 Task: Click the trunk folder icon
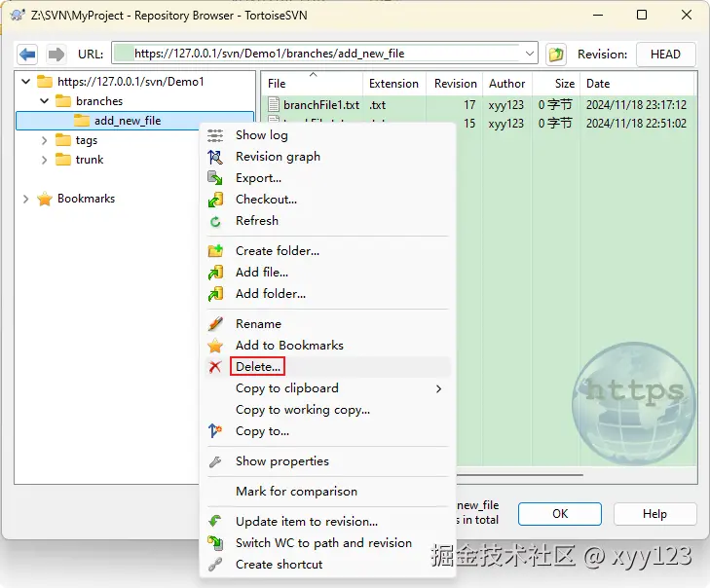click(x=63, y=160)
